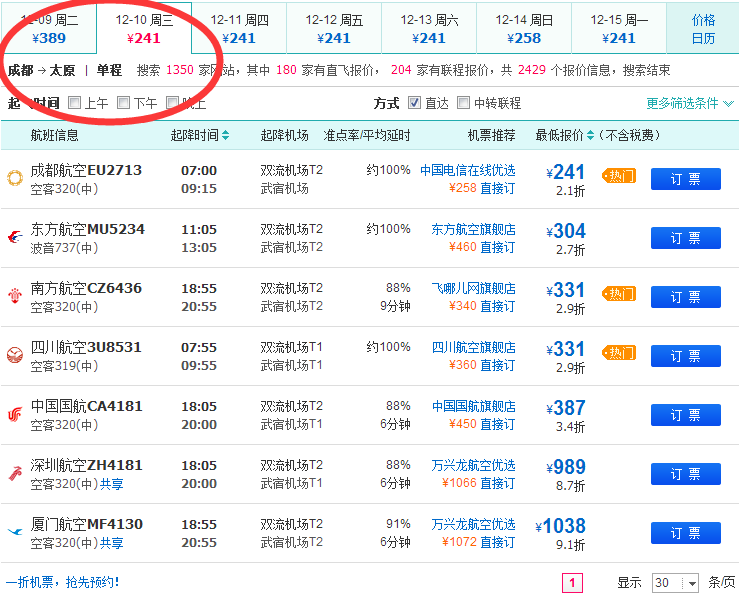Image resolution: width=739 pixels, height=600 pixels.
Task: Click the Shenzhen Airlines logo icon for ZH4181
Action: click(15, 473)
